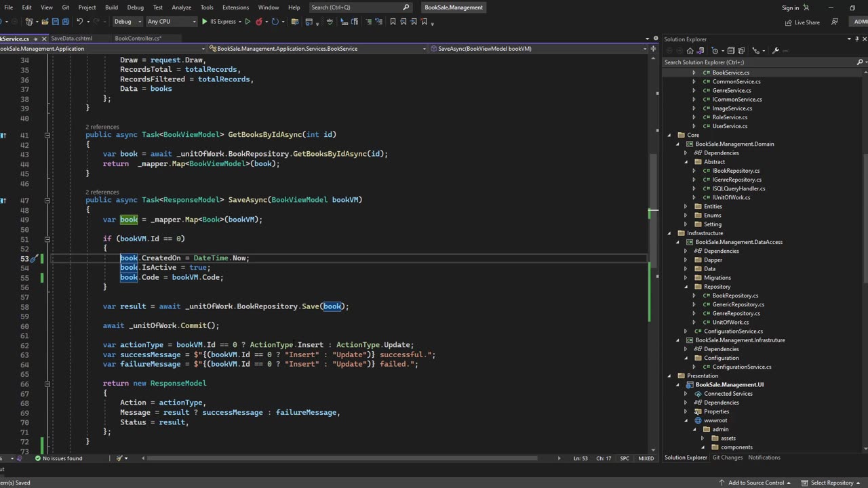The width and height of the screenshot is (868, 488).
Task: Click the Live Share icon
Action: 788,22
